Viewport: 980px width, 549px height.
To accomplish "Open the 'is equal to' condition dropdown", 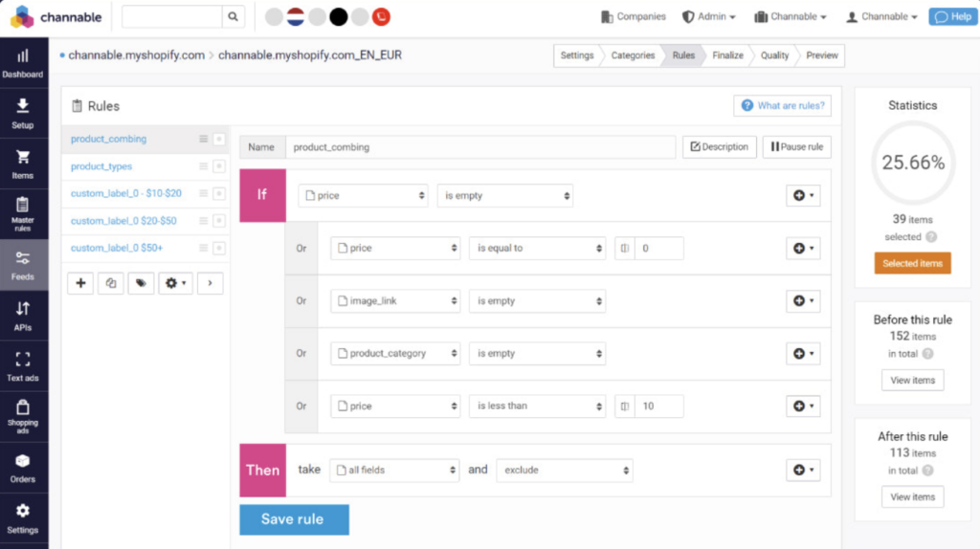I will coord(538,248).
